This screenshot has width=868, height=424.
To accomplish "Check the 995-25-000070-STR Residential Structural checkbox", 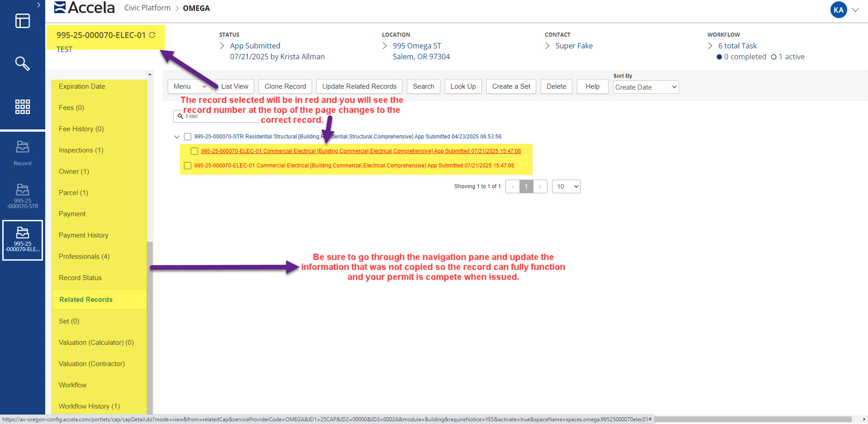I will pyautogui.click(x=188, y=137).
